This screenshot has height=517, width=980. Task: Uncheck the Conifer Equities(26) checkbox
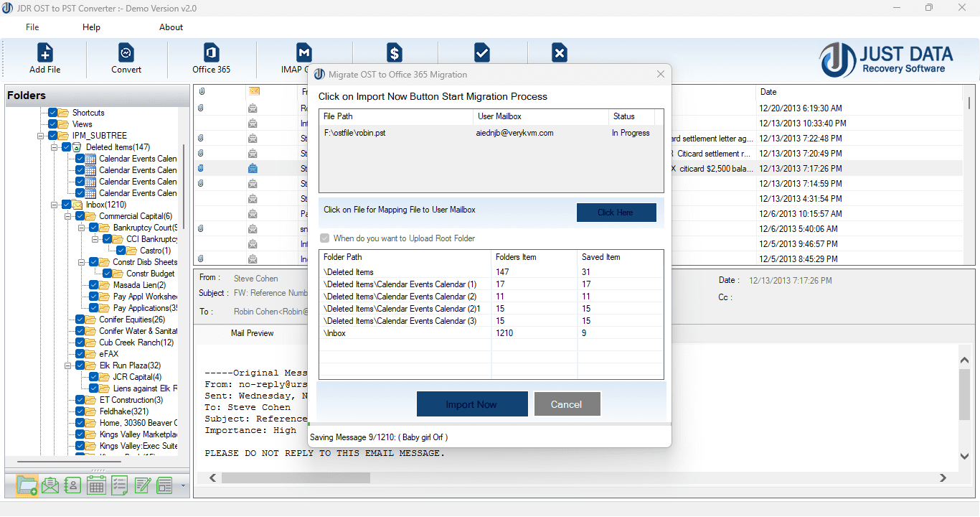(80, 320)
